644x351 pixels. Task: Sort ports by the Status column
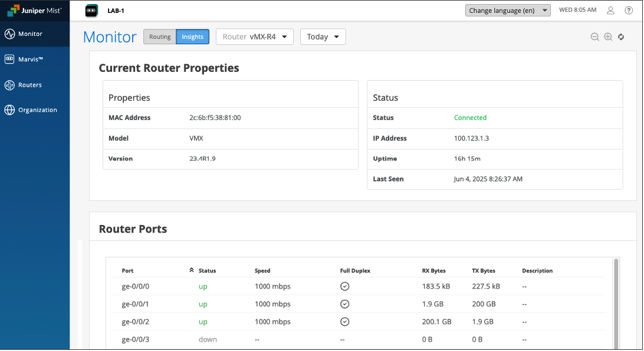point(207,271)
